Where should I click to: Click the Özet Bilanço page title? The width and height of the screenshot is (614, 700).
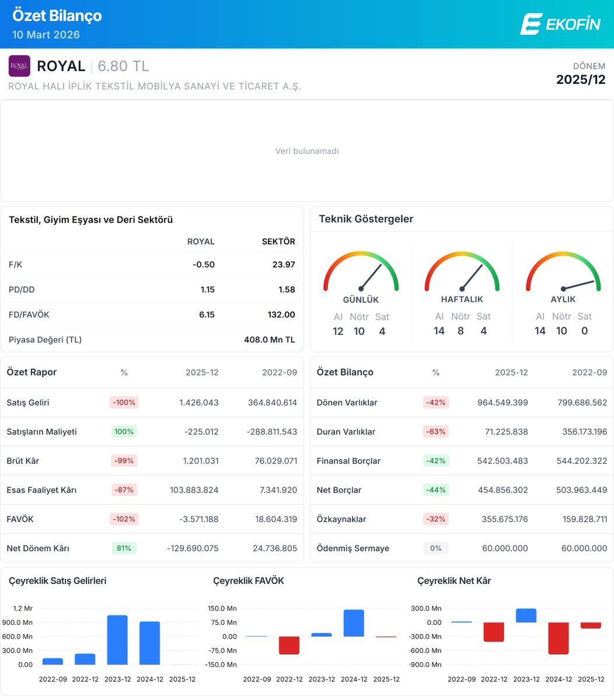(x=57, y=16)
